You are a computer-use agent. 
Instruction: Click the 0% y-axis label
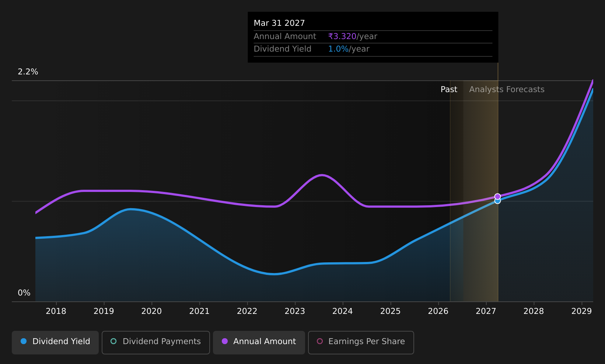24,293
